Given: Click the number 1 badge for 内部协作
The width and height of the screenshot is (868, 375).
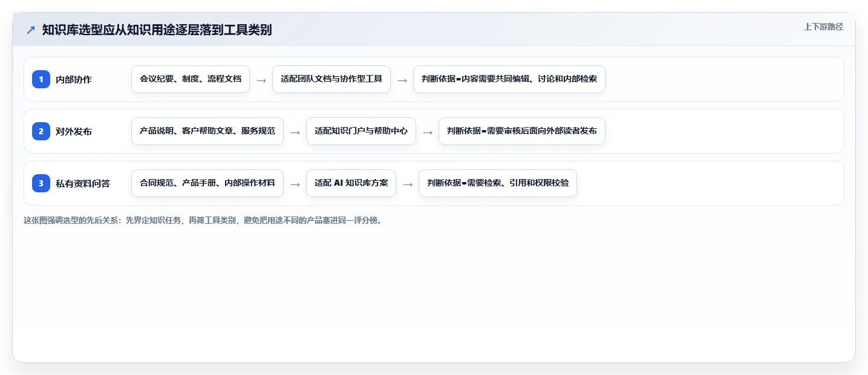Looking at the screenshot, I should 41,79.
